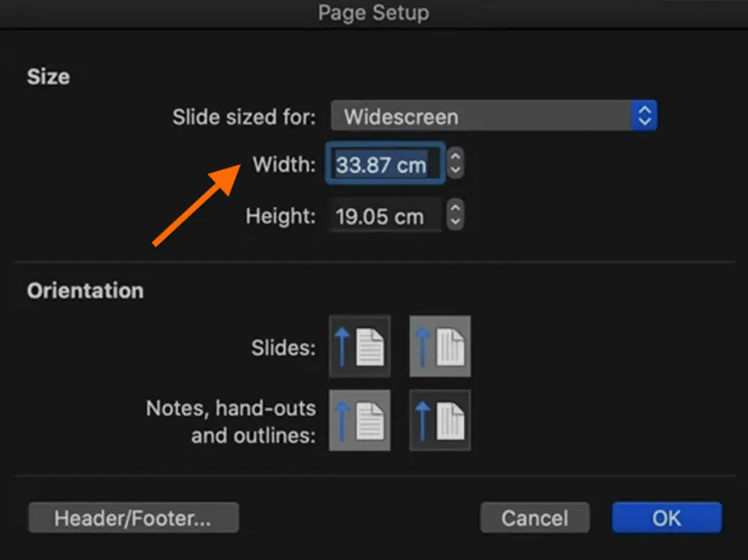Click the Width field showing 33.87 cm
This screenshot has width=748, height=560.
(x=386, y=164)
